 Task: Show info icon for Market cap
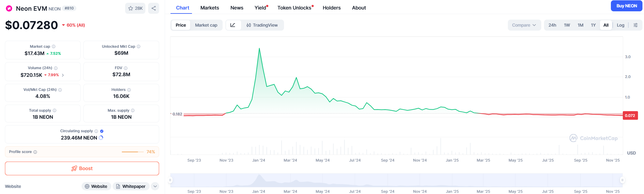tap(54, 47)
